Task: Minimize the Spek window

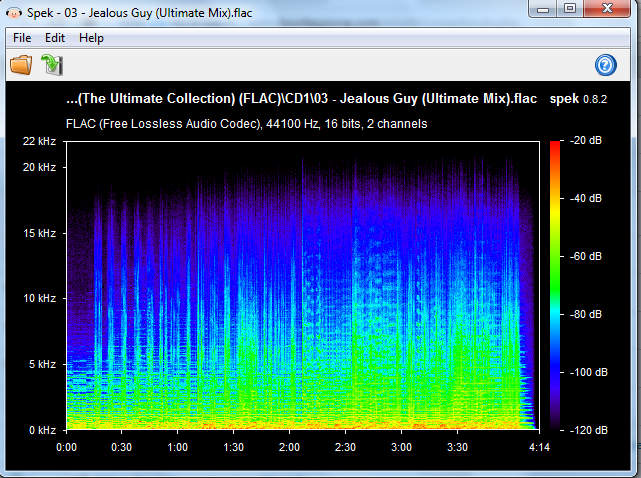Action: [543, 9]
